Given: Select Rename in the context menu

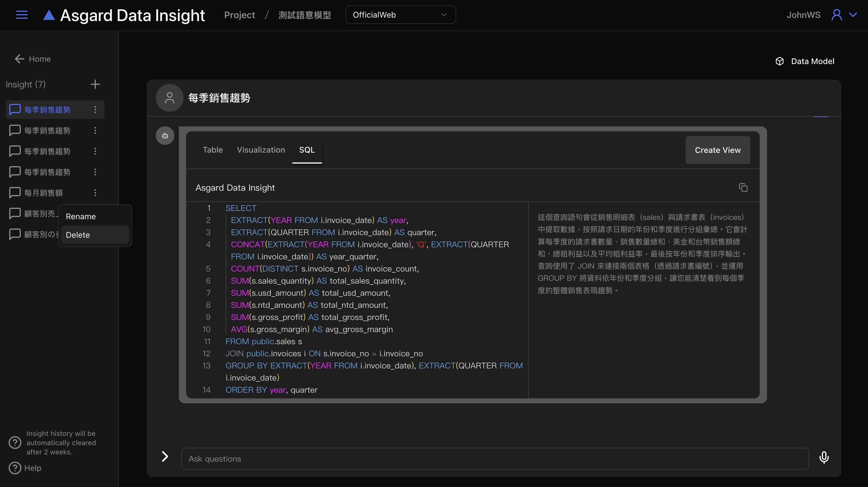Looking at the screenshot, I should click(x=81, y=216).
